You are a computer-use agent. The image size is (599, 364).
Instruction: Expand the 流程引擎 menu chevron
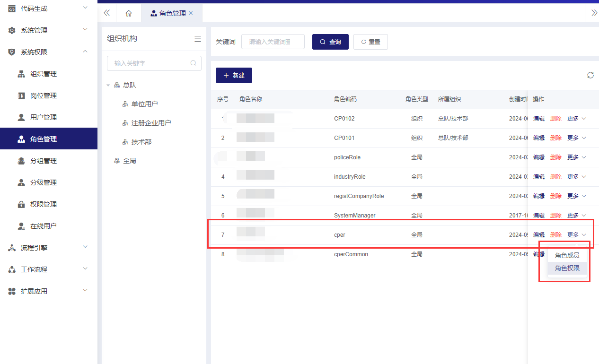[85, 247]
